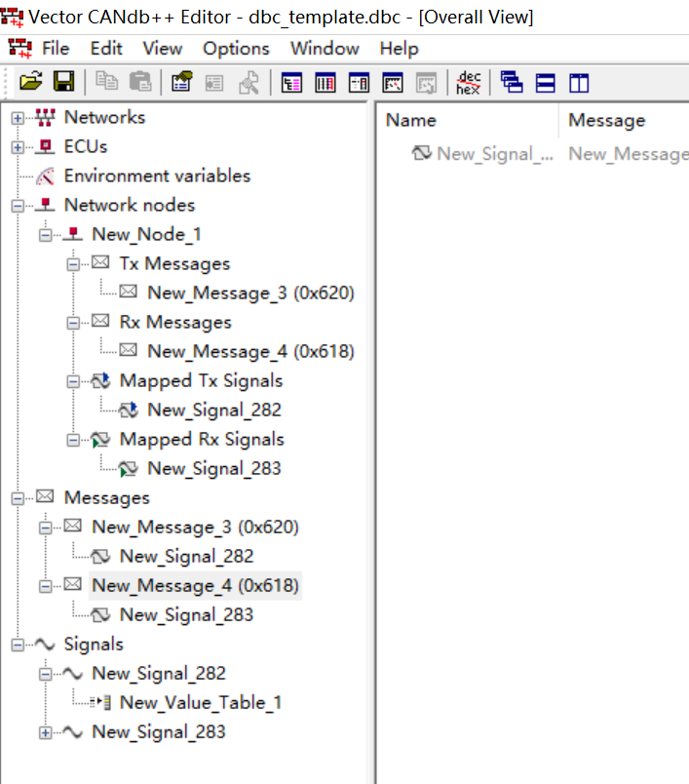Select New_Signal_282 under Mapped Tx Signals

(214, 410)
